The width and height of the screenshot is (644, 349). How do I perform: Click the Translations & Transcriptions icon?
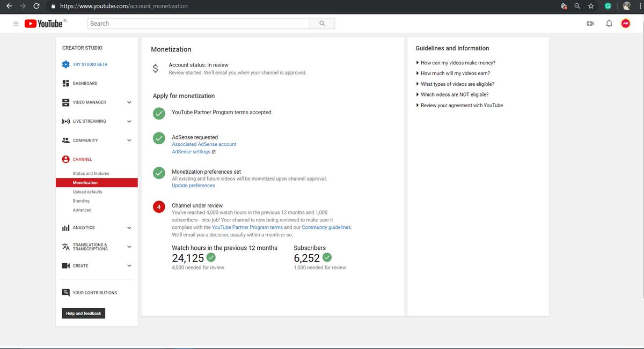click(x=65, y=247)
